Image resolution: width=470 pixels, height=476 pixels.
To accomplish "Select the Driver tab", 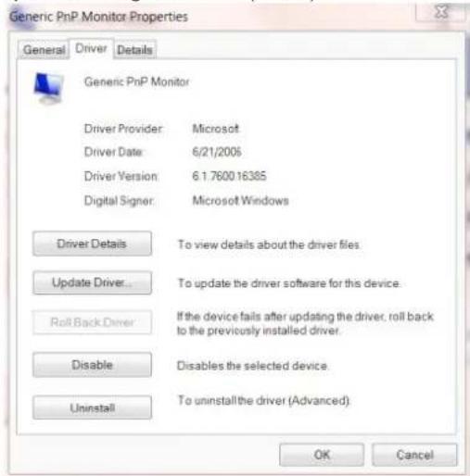I will pyautogui.click(x=91, y=48).
